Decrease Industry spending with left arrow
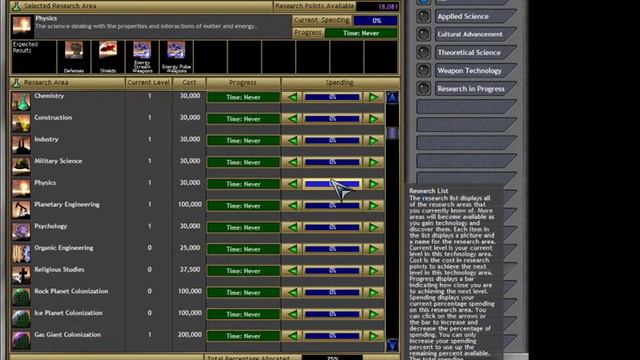This screenshot has height=360, width=640. [x=292, y=140]
